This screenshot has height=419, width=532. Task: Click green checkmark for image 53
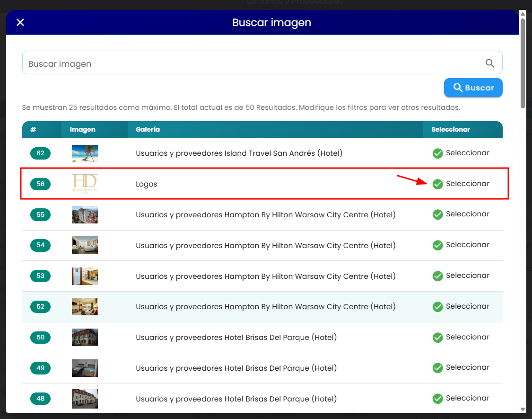438,276
